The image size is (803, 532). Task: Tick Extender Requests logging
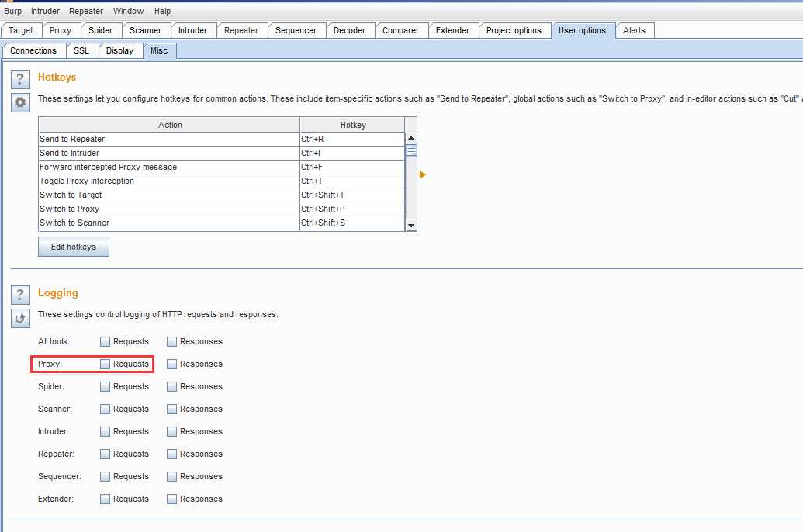[x=105, y=499]
